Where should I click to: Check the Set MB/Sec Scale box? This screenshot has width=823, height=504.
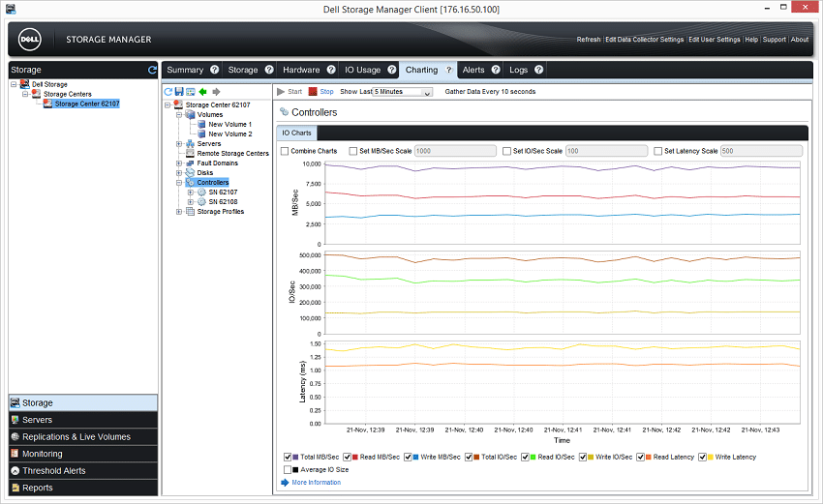click(353, 151)
